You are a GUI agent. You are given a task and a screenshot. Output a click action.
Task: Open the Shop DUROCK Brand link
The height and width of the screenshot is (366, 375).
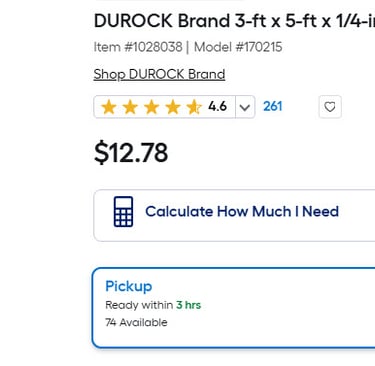(x=159, y=74)
